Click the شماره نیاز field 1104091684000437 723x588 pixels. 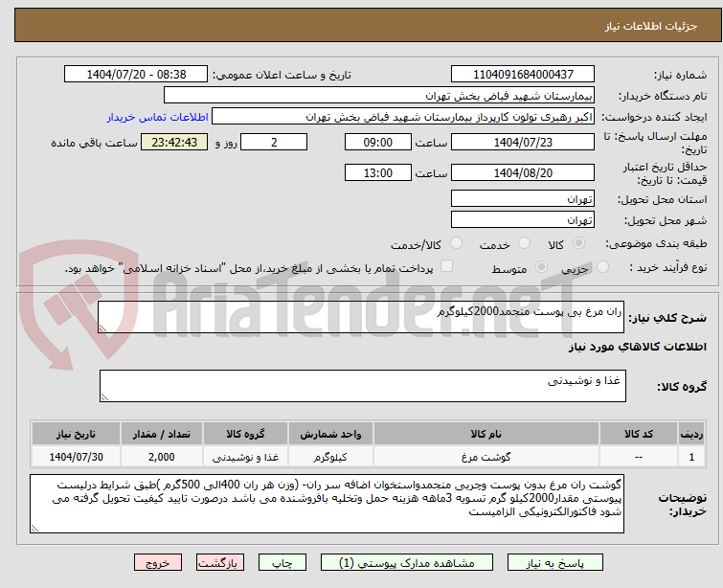[523, 74]
